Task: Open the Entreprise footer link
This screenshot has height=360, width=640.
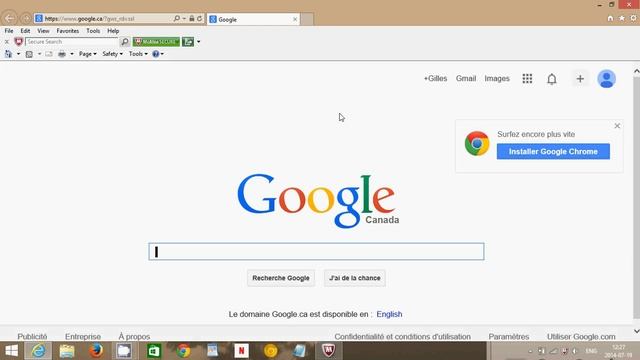Action: (x=83, y=336)
